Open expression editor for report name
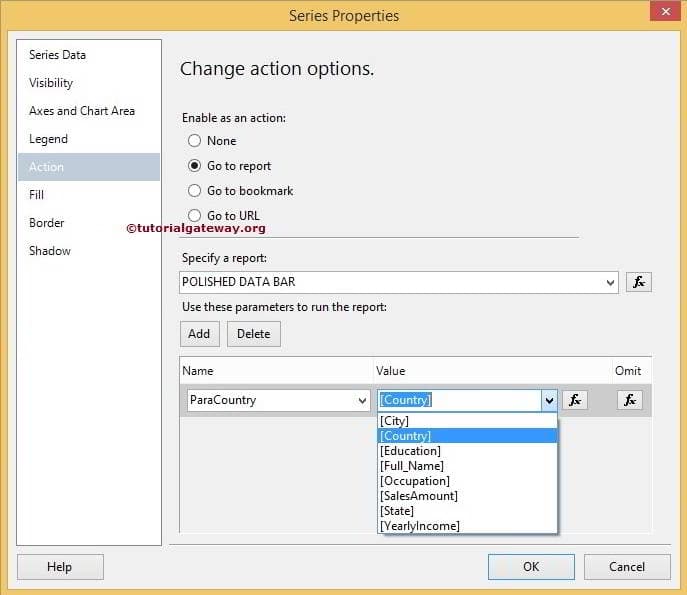Image resolution: width=687 pixels, height=595 pixels. [x=638, y=282]
